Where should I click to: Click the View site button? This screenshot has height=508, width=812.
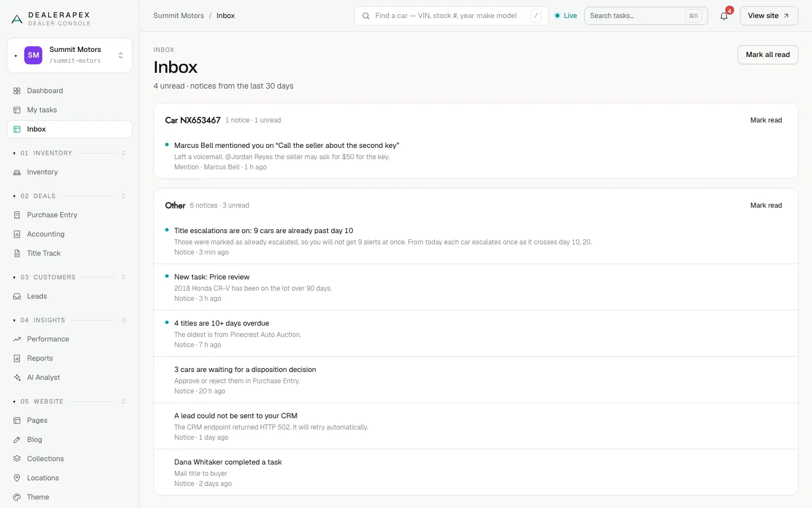769,16
